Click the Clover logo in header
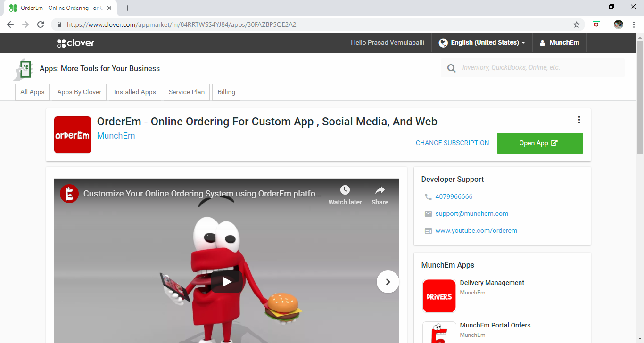This screenshot has width=644, height=343. 75,43
